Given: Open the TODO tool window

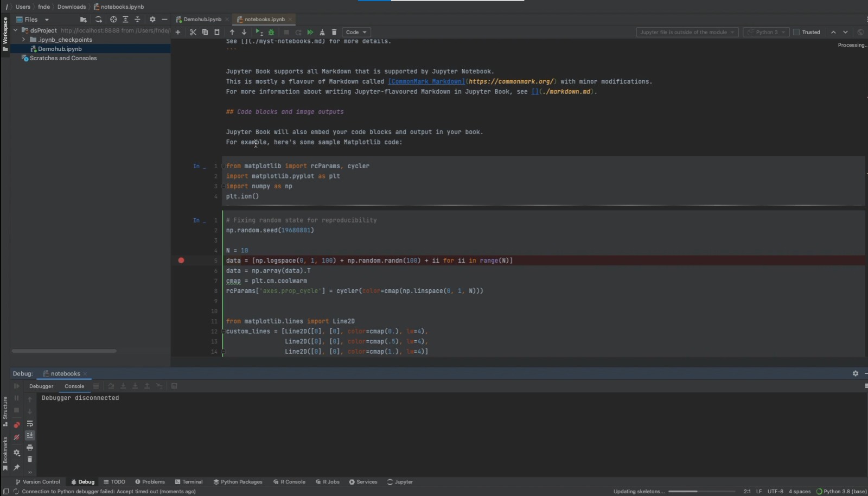Looking at the screenshot, I should [114, 482].
